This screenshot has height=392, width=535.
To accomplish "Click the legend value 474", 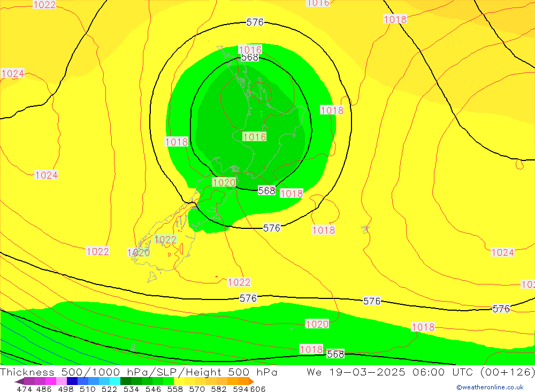I will [24, 389].
